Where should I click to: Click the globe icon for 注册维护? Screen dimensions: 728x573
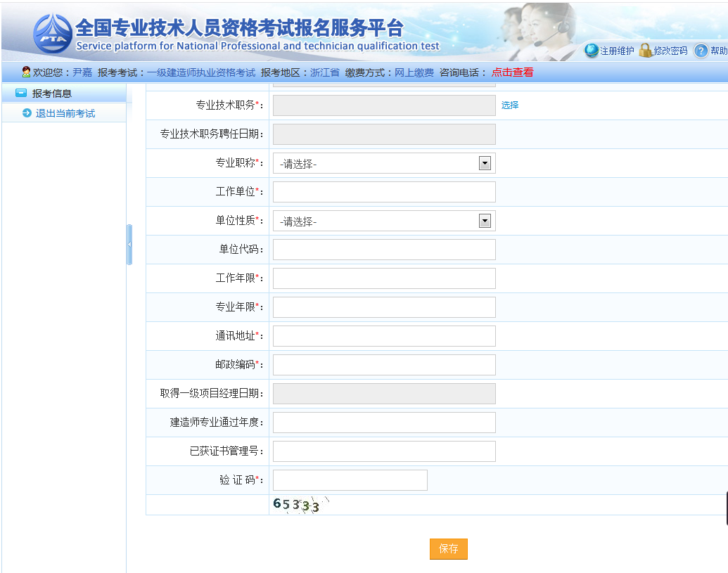pyautogui.click(x=592, y=51)
